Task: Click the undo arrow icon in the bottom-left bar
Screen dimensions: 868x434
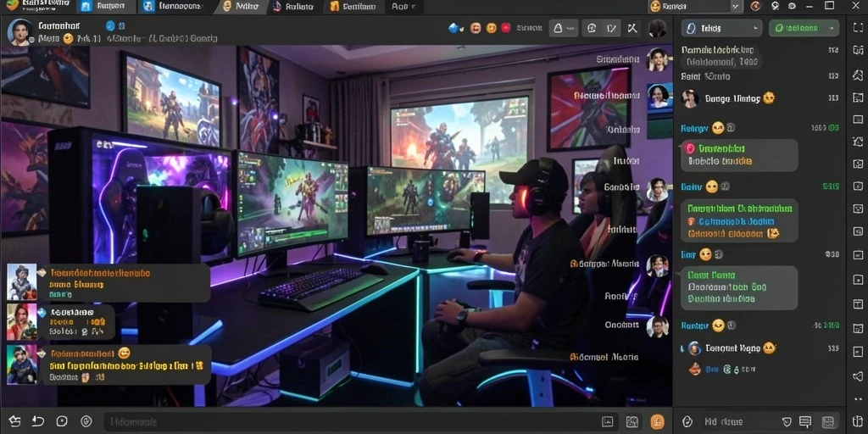Action: coord(37,421)
